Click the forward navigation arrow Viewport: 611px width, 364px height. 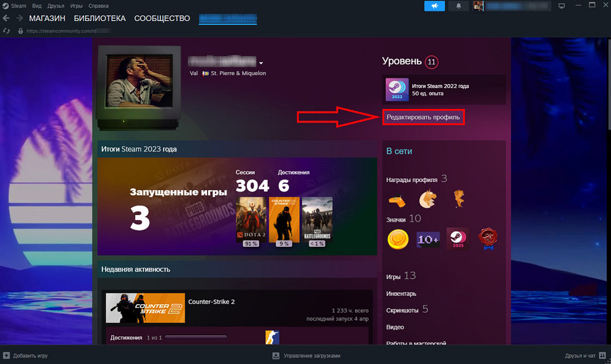(19, 18)
